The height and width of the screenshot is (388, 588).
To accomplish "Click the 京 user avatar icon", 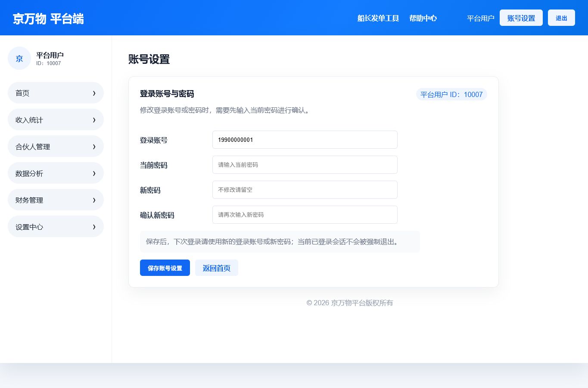I will click(19, 58).
